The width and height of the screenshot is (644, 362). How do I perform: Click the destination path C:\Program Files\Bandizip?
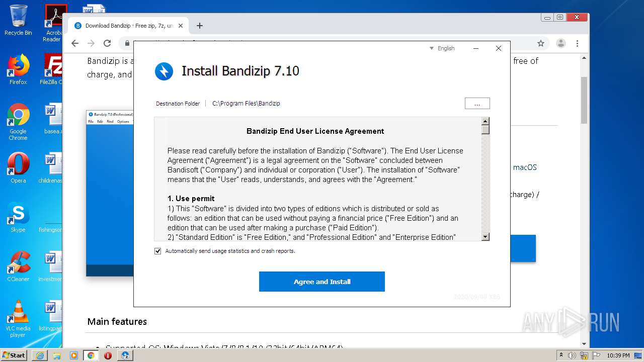[246, 104]
